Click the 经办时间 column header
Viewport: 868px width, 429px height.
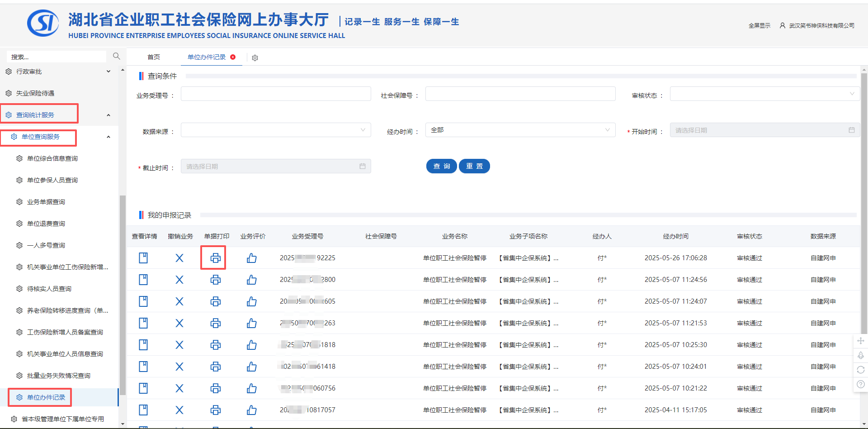point(676,236)
